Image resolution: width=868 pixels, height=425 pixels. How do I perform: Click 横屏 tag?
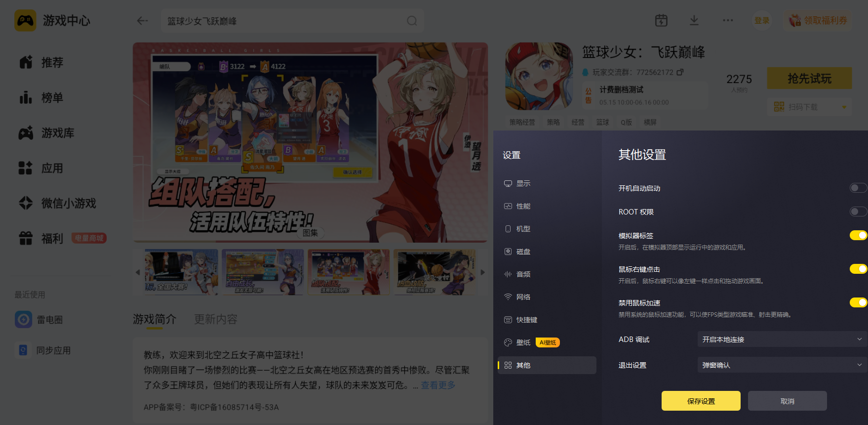pyautogui.click(x=650, y=122)
